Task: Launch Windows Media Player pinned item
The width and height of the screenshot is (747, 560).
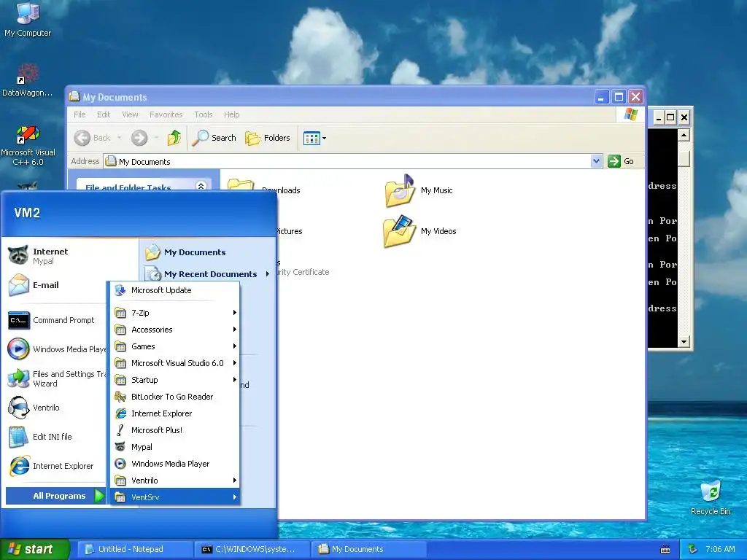Action: point(56,349)
